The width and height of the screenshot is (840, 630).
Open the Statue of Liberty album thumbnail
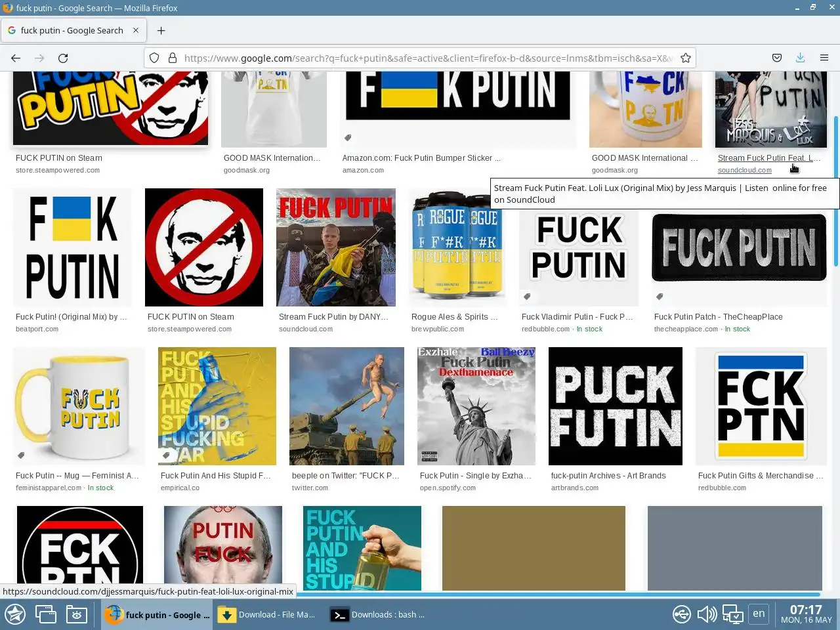476,406
